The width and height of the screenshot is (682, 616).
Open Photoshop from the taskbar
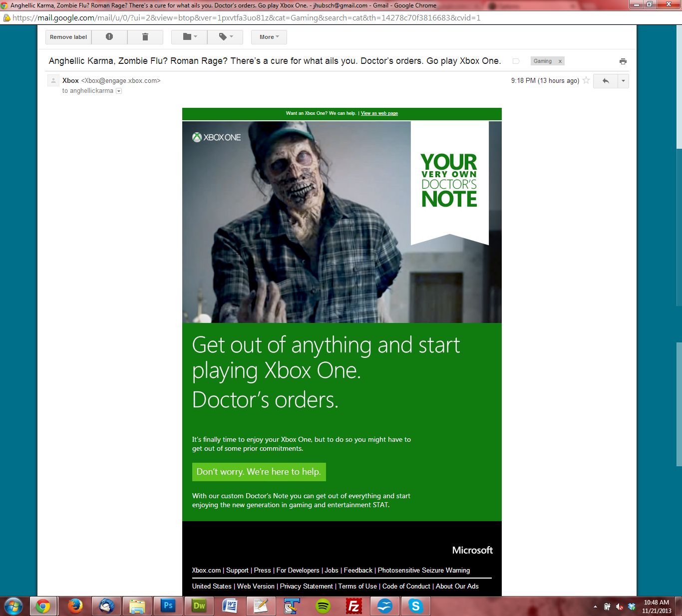point(168,607)
